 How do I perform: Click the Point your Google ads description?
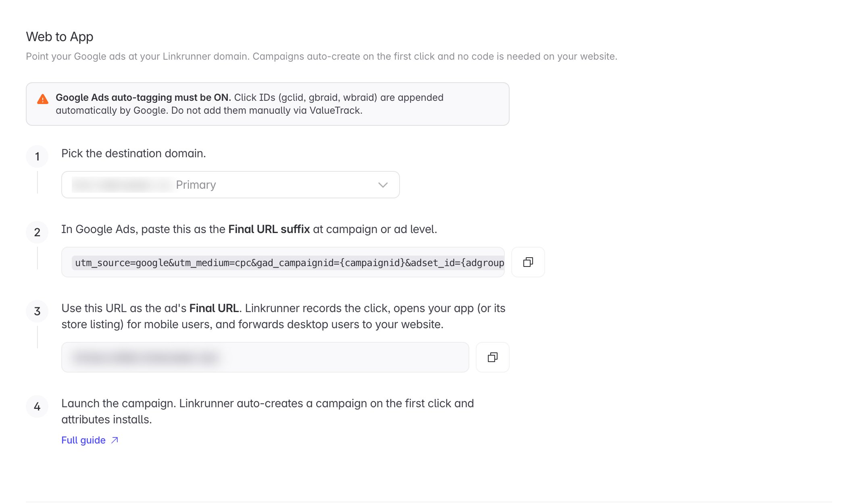pyautogui.click(x=321, y=56)
